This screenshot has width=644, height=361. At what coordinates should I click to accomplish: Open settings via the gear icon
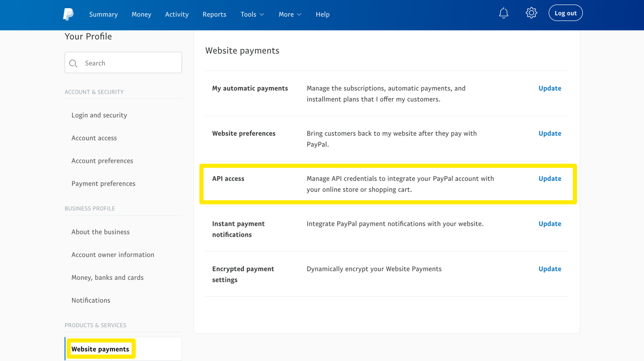click(531, 13)
